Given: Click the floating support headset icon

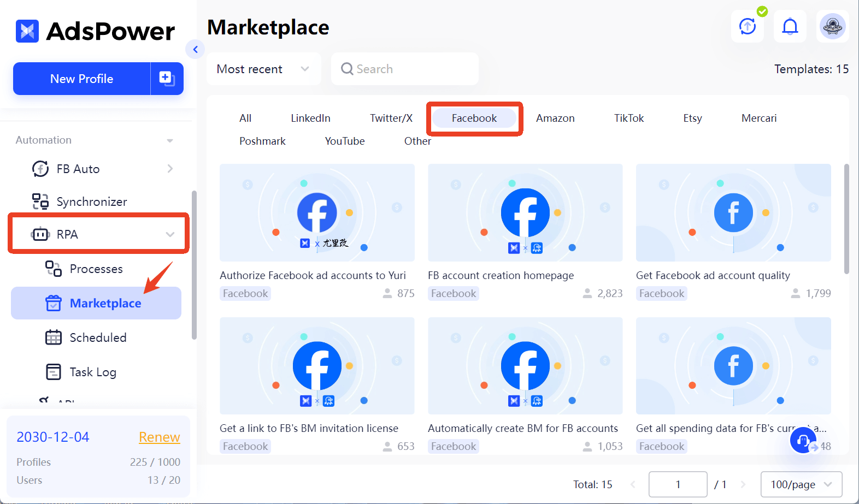Looking at the screenshot, I should 803,440.
